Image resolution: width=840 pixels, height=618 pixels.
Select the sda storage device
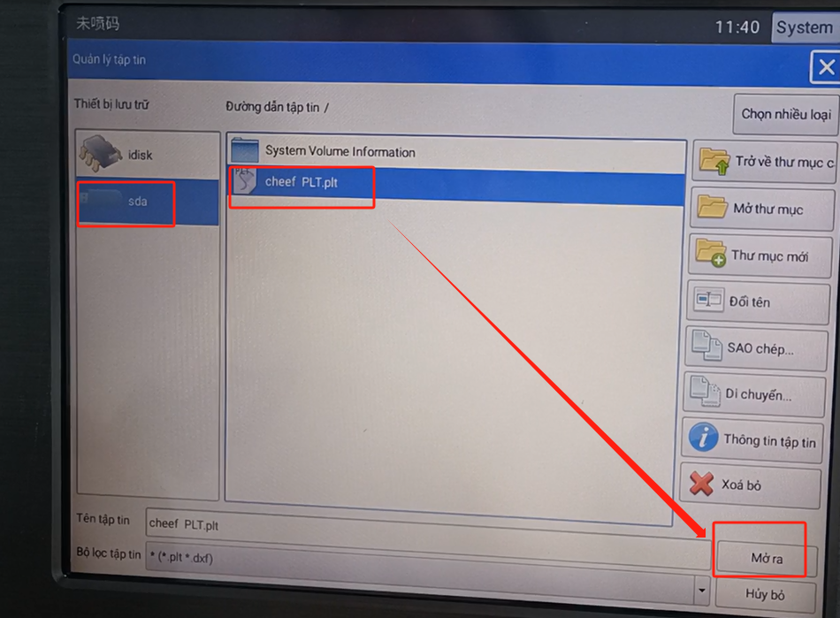137,202
